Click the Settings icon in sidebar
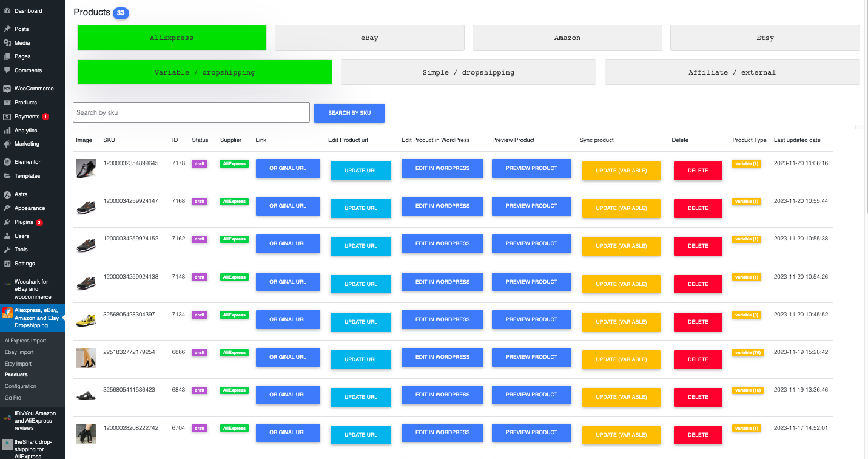 click(x=7, y=263)
